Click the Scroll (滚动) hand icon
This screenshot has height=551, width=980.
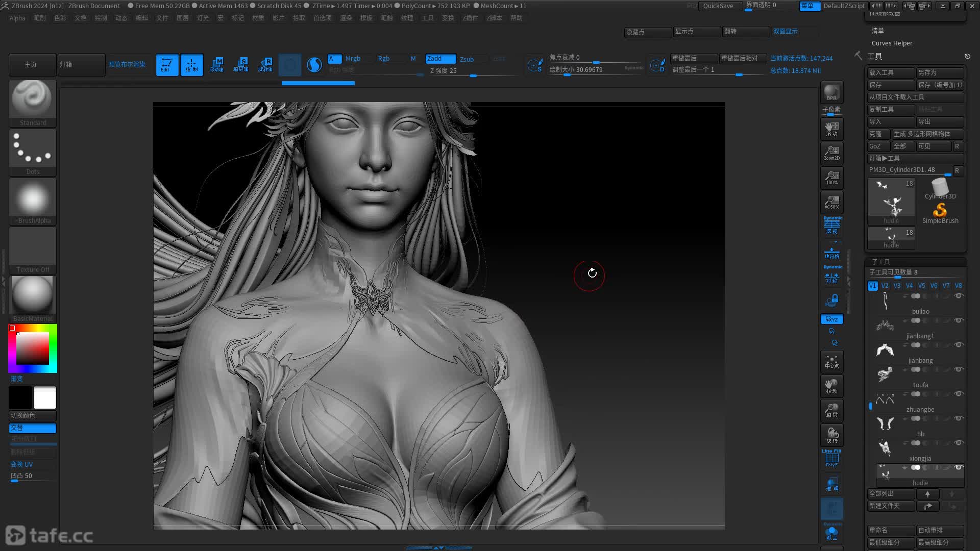pos(831,129)
